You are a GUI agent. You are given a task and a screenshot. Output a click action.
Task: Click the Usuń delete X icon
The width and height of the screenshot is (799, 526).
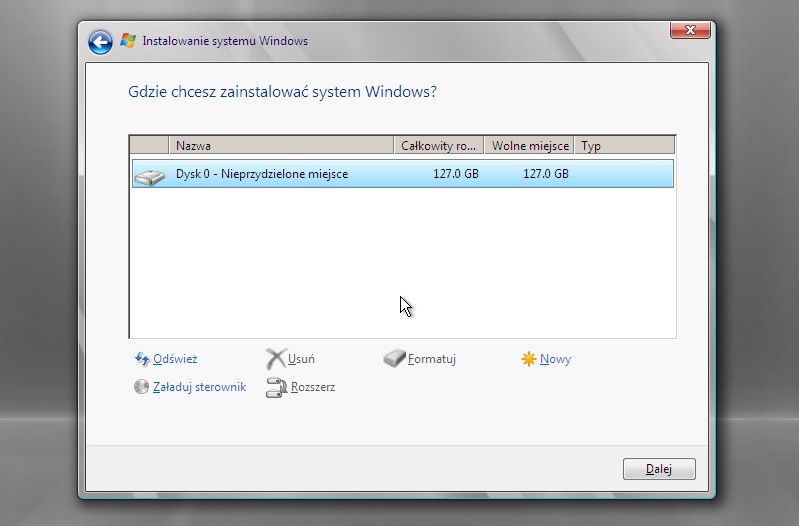(x=276, y=359)
